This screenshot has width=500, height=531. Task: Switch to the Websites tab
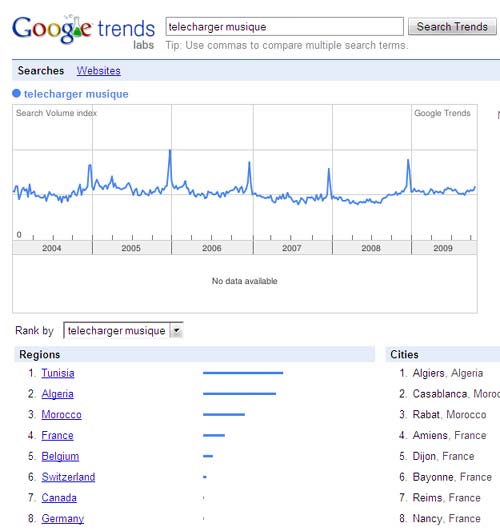click(98, 70)
